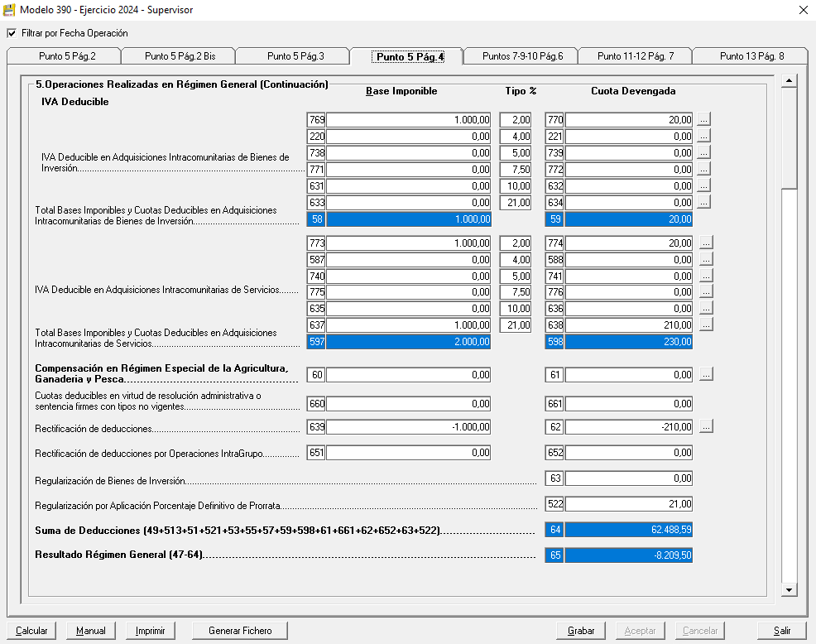Open details button beside field 772
Image resolution: width=816 pixels, height=644 pixels.
point(703,169)
